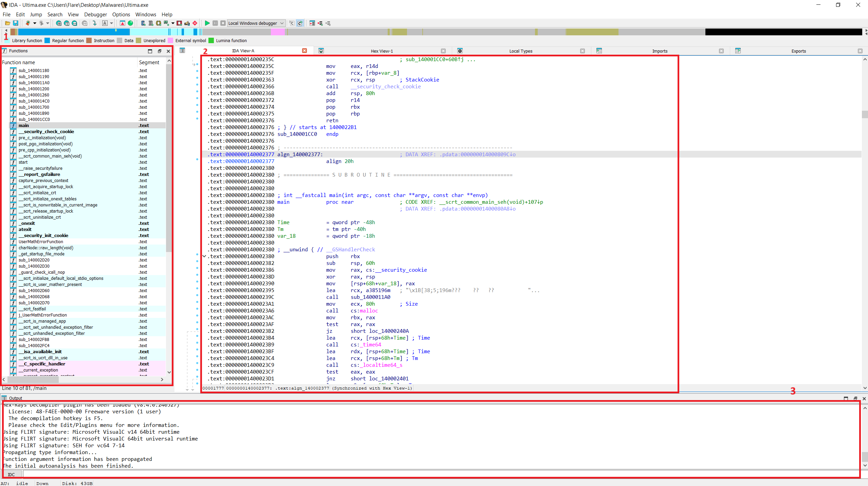Select sub_140001CC0 in Functions list
This screenshot has width=868, height=486.
pos(88,119)
